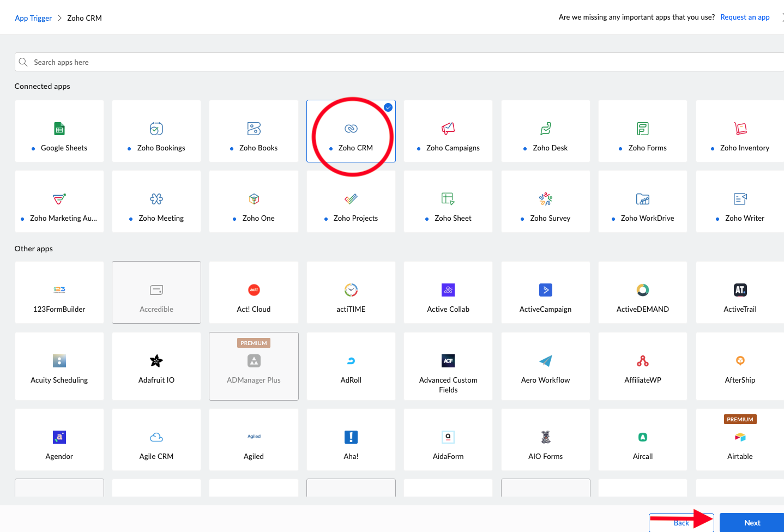
Task: Select the Google Sheets app icon
Action: [59, 129]
